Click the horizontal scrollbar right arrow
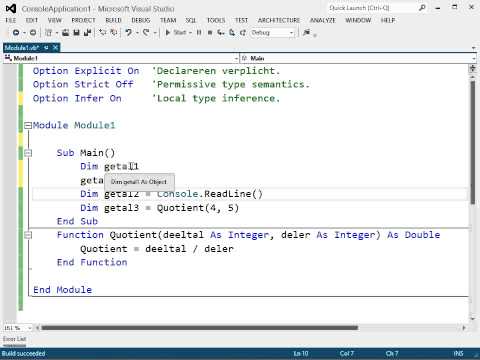The width and height of the screenshot is (480, 360). point(463,328)
